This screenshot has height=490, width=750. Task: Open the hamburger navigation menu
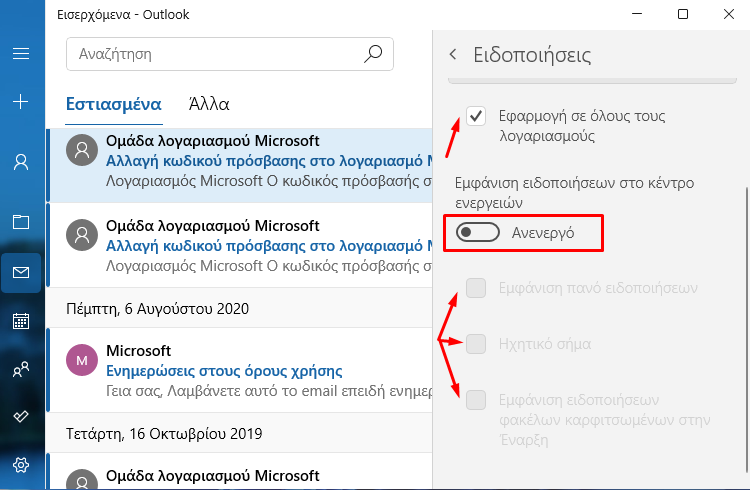click(21, 53)
